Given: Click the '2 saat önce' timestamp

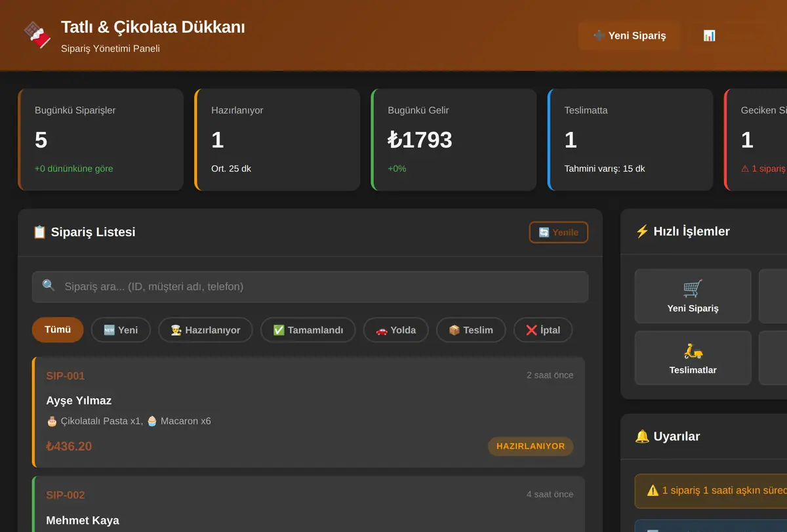Looking at the screenshot, I should click(x=550, y=375).
